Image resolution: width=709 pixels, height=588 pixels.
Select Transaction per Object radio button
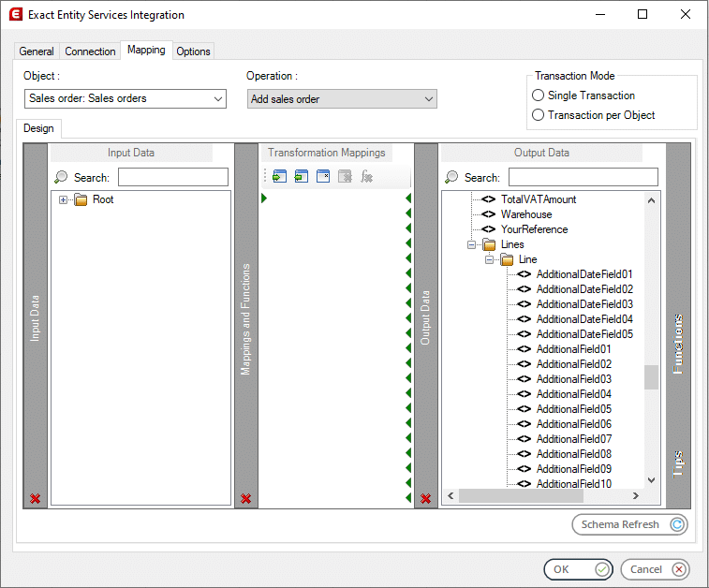click(538, 115)
